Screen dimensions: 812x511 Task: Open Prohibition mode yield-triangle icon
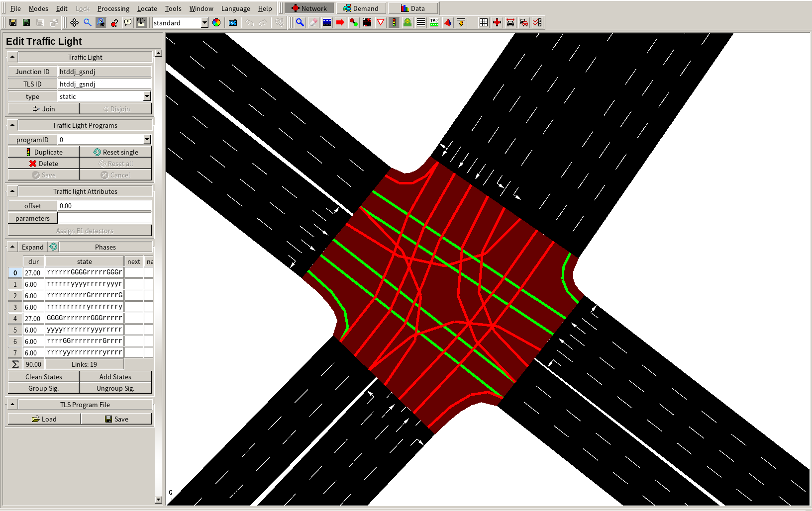tap(381, 22)
